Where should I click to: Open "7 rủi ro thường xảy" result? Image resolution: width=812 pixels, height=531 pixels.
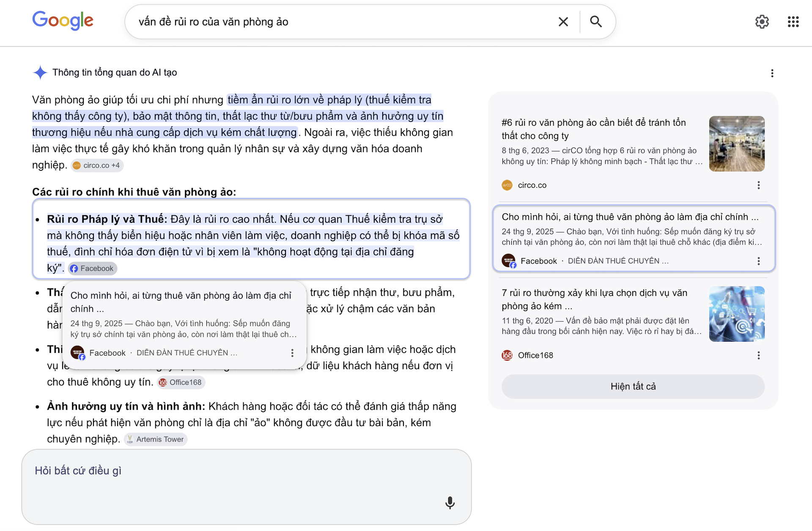pos(594,299)
